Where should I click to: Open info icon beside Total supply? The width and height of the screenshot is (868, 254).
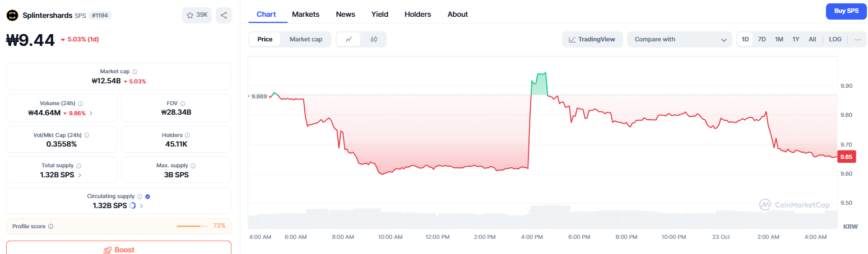[x=78, y=166]
